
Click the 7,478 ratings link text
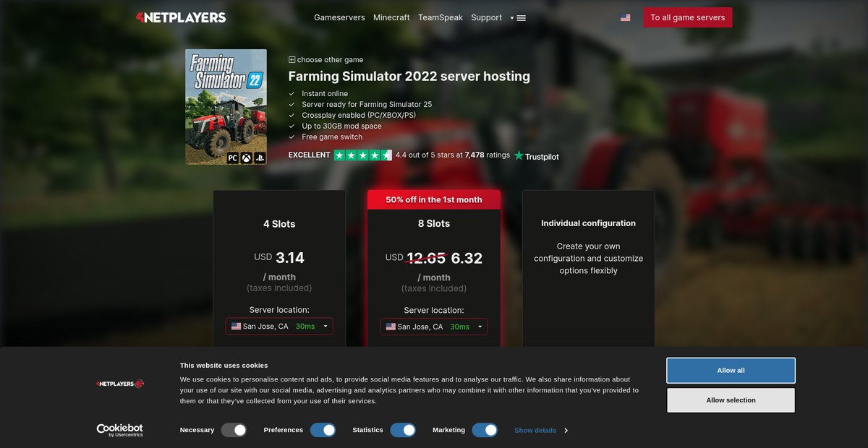(488, 155)
